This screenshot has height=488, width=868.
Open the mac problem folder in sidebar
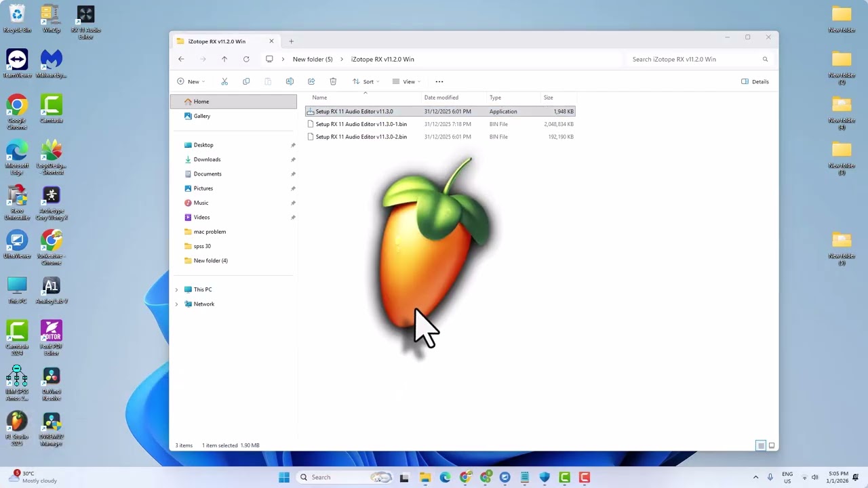(233, 232)
